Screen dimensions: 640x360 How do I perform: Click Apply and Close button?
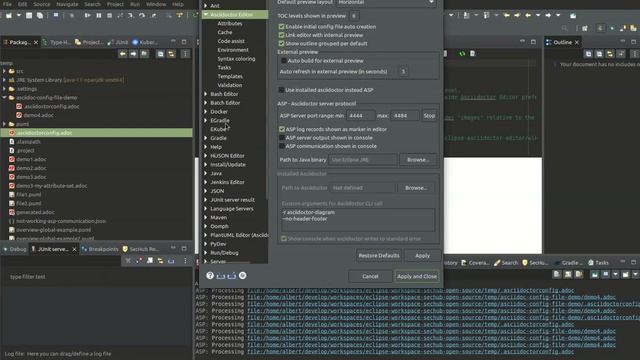tap(417, 276)
